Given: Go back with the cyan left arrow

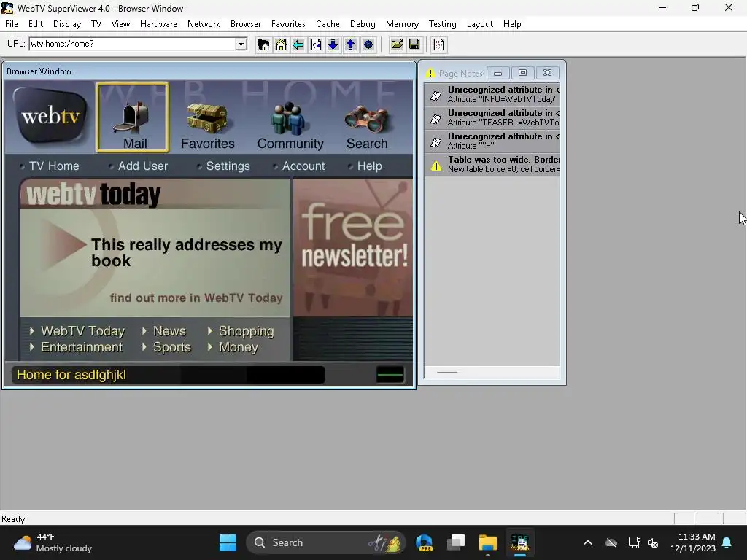Looking at the screenshot, I should (298, 44).
